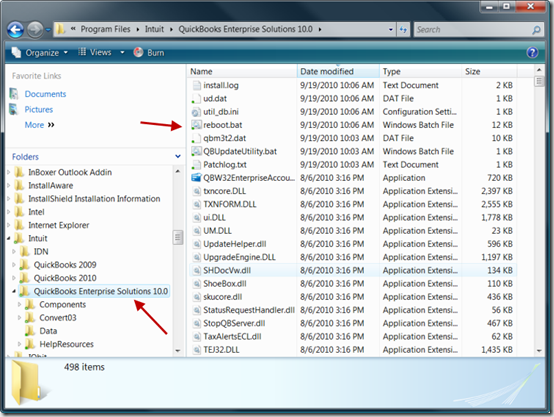Click the StatusRequestHandler.dll file name
Viewport: 554px width, 417px height.
click(x=249, y=310)
